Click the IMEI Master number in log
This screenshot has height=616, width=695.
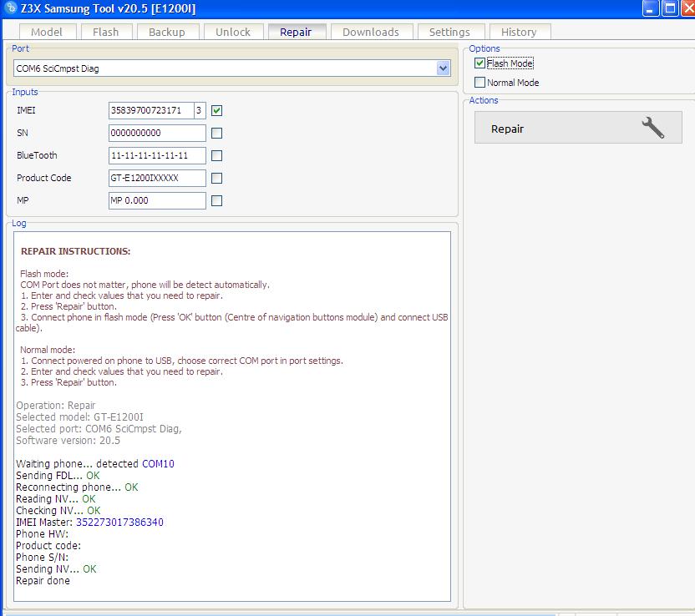click(x=119, y=523)
